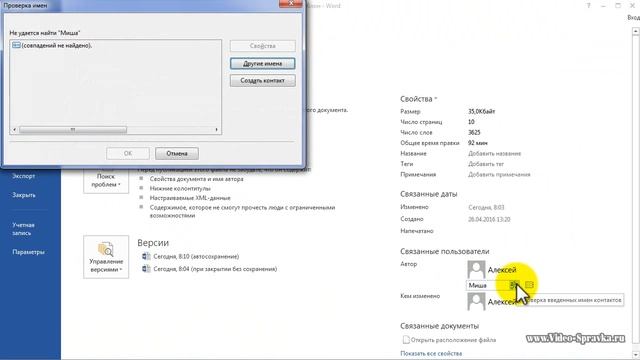The width and height of the screenshot is (640, 360).
Task: Click the Вход sign-in link
Action: click(x=633, y=18)
